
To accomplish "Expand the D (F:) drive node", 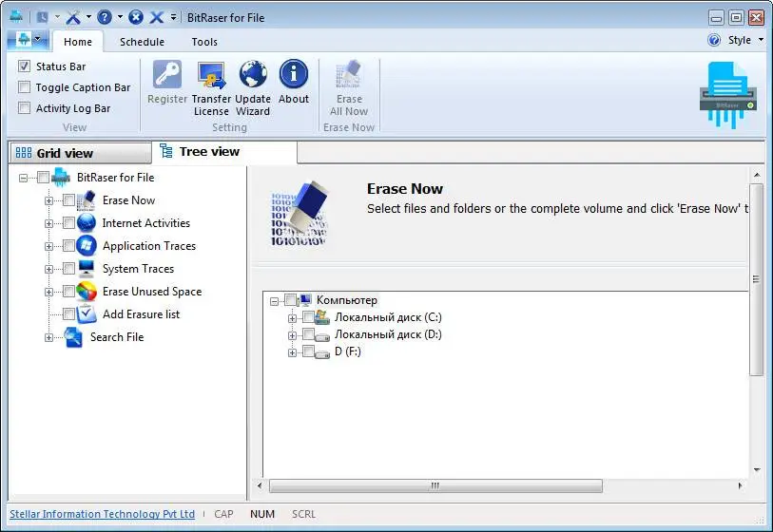I will (x=292, y=353).
